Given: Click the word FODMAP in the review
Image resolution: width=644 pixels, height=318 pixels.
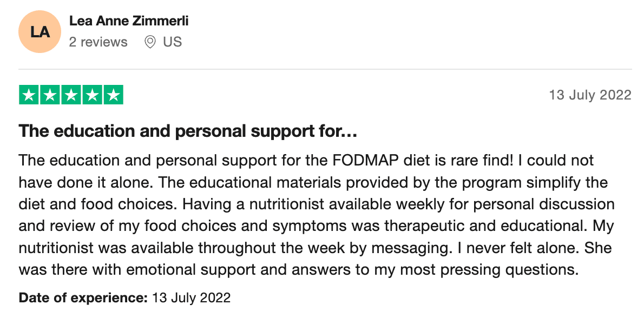Looking at the screenshot, I should pos(365,160).
